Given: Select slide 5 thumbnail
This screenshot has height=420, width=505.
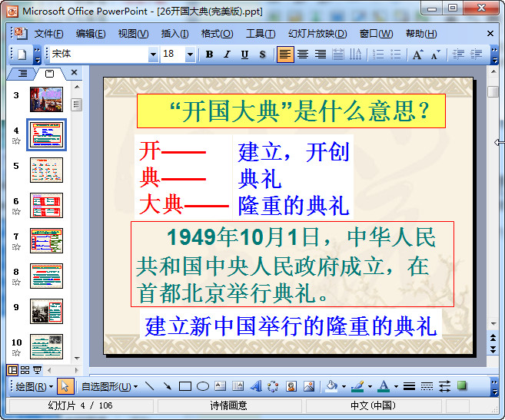Looking at the screenshot, I should (46, 170).
